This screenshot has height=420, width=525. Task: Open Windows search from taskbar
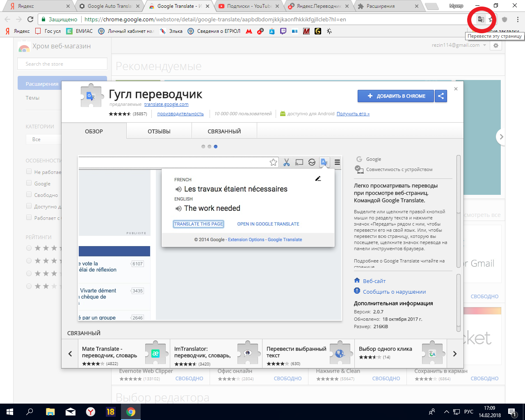(30, 412)
